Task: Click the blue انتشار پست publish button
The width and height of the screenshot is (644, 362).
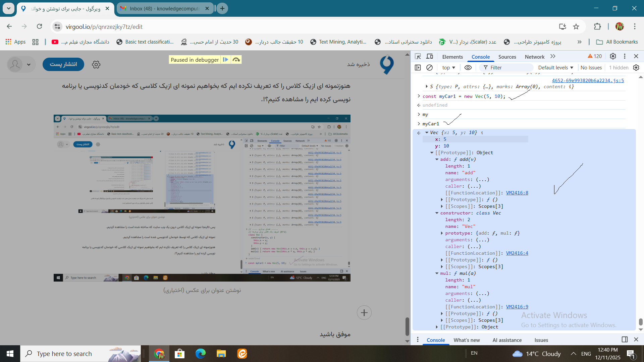Action: coord(63,64)
